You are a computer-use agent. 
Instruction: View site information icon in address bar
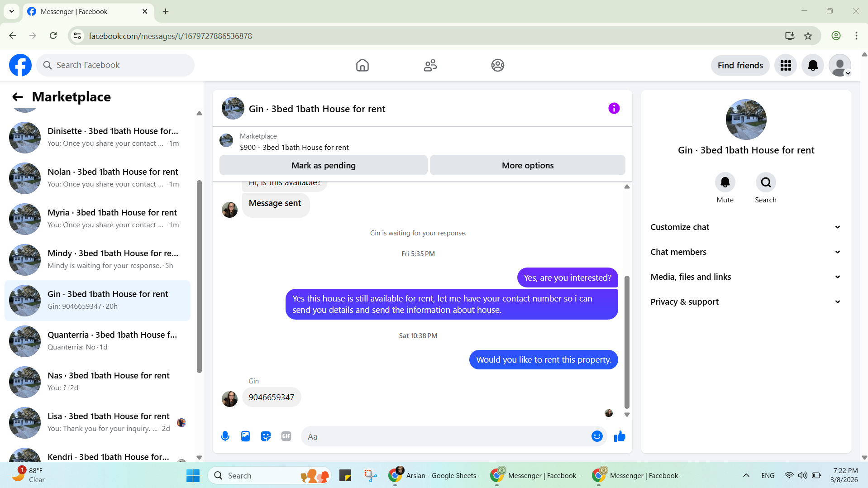77,36
